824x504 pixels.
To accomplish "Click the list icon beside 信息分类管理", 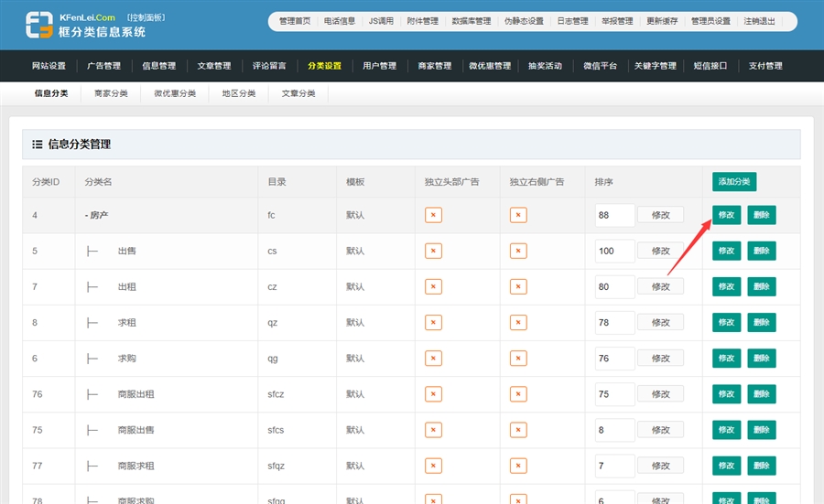I will pos(38,145).
